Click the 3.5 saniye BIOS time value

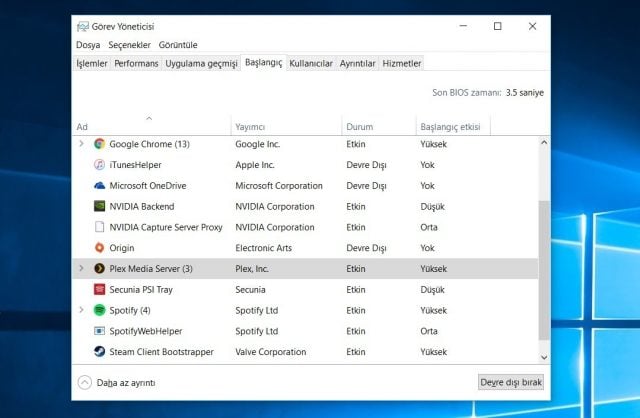(524, 93)
